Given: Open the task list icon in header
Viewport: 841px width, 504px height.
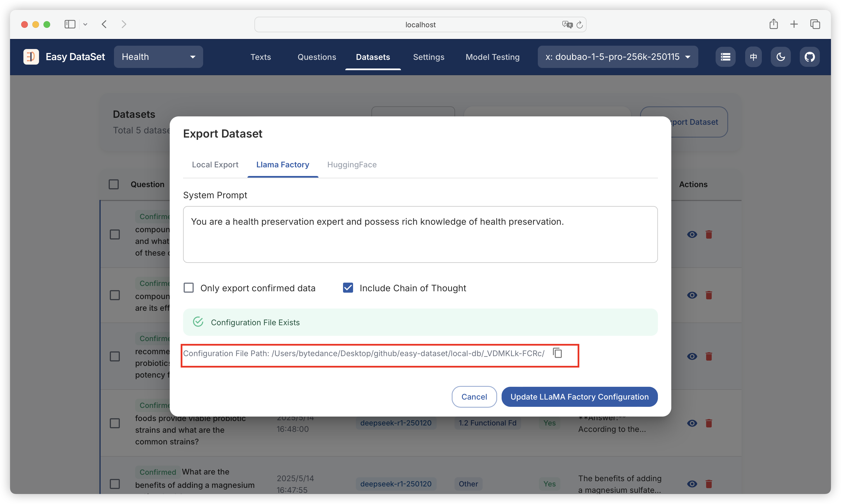Looking at the screenshot, I should click(725, 57).
